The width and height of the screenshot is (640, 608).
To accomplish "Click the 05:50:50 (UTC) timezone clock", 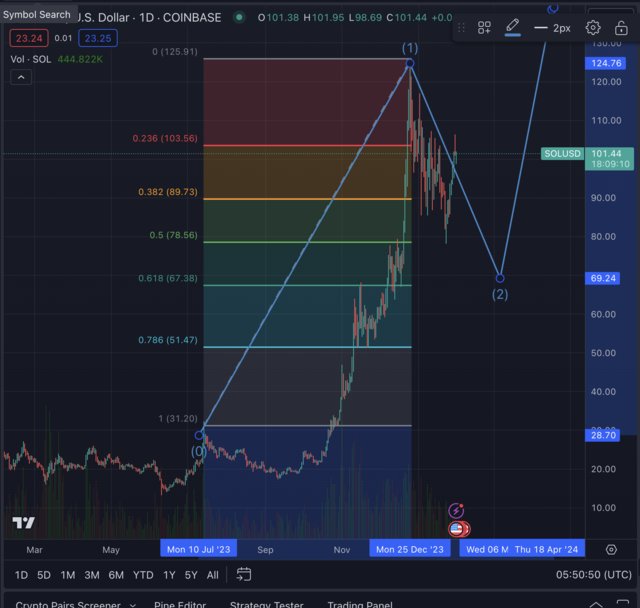I will (x=593, y=575).
